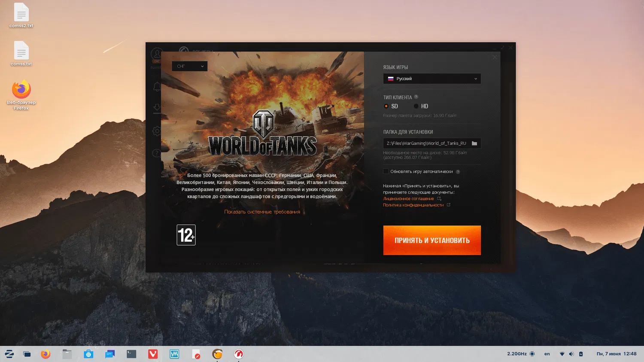Open the Политика конфиденциальности link

pyautogui.click(x=413, y=205)
